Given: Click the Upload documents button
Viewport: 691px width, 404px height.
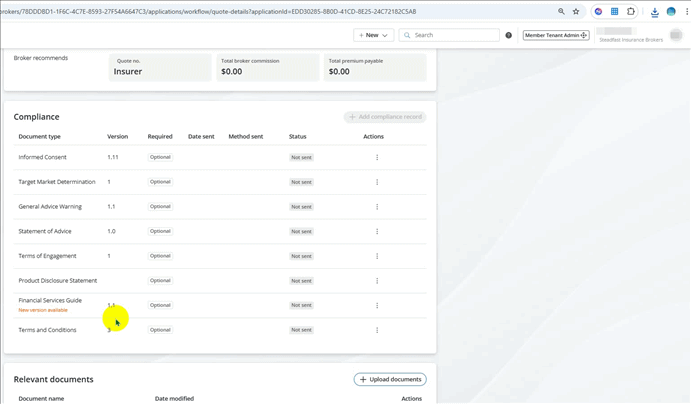Looking at the screenshot, I should [x=390, y=380].
